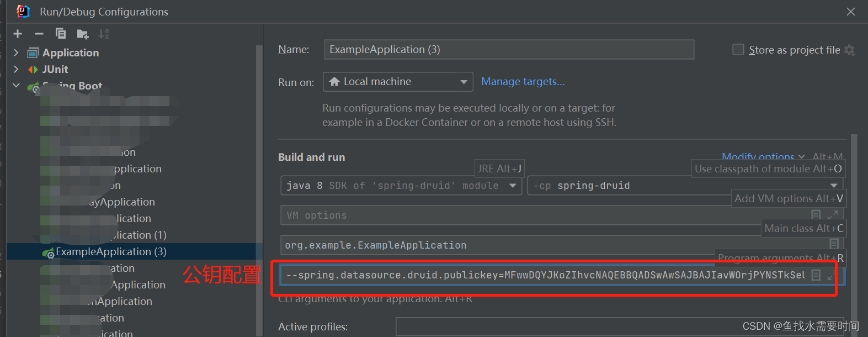This screenshot has height=337, width=868.
Task: Open the Modify options menu
Action: [763, 156]
